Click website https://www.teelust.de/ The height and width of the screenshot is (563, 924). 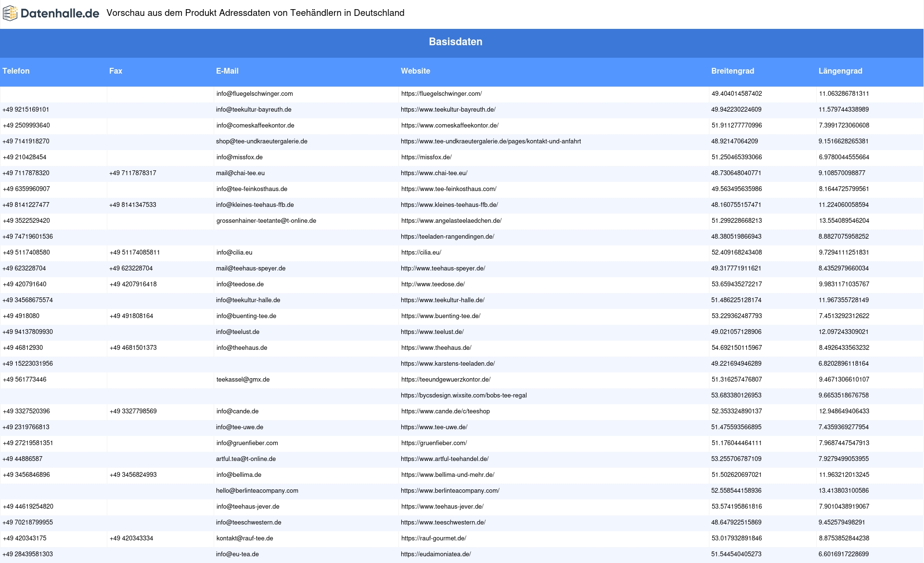click(x=432, y=332)
